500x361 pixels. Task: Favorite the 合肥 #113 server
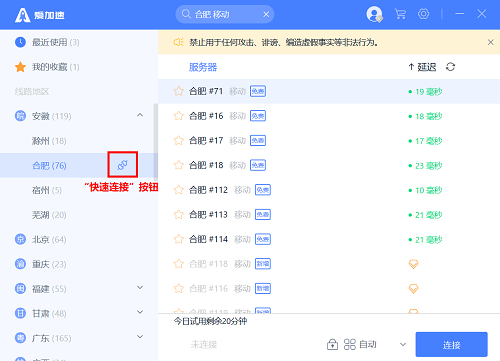[x=179, y=214]
